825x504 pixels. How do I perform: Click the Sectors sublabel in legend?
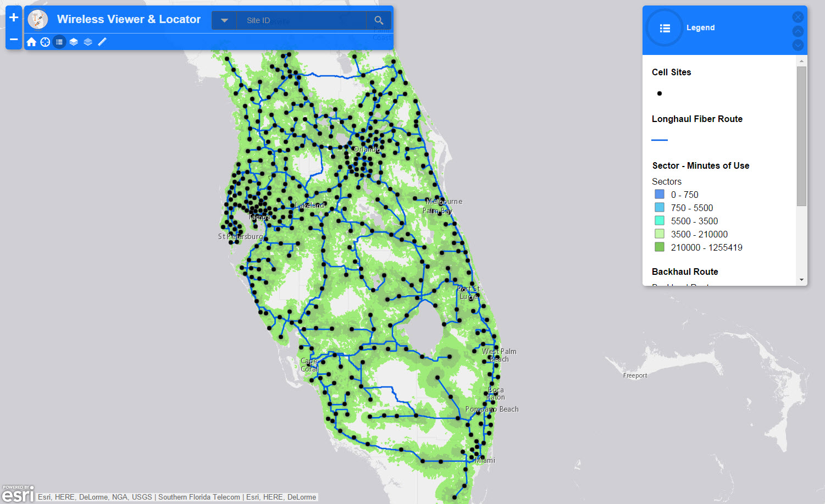pyautogui.click(x=667, y=181)
